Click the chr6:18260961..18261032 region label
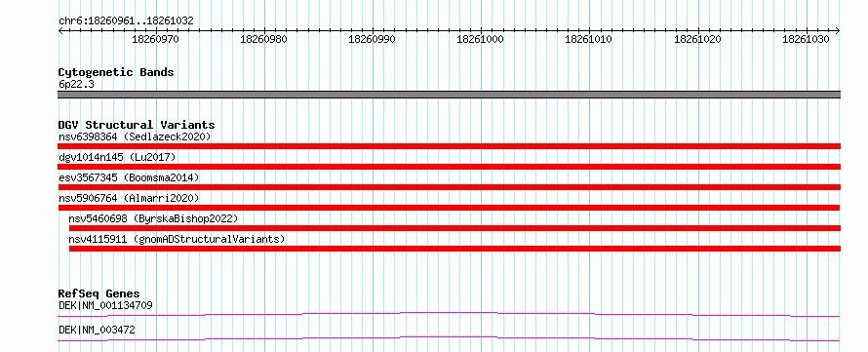Image resolution: width=868 pixels, height=352 pixels. coord(126,20)
